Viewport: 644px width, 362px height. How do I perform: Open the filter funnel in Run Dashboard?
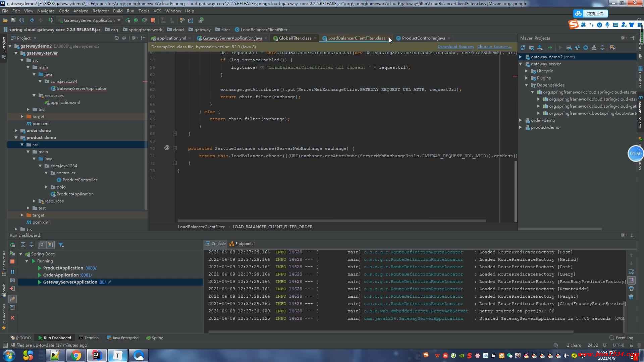click(x=61, y=245)
